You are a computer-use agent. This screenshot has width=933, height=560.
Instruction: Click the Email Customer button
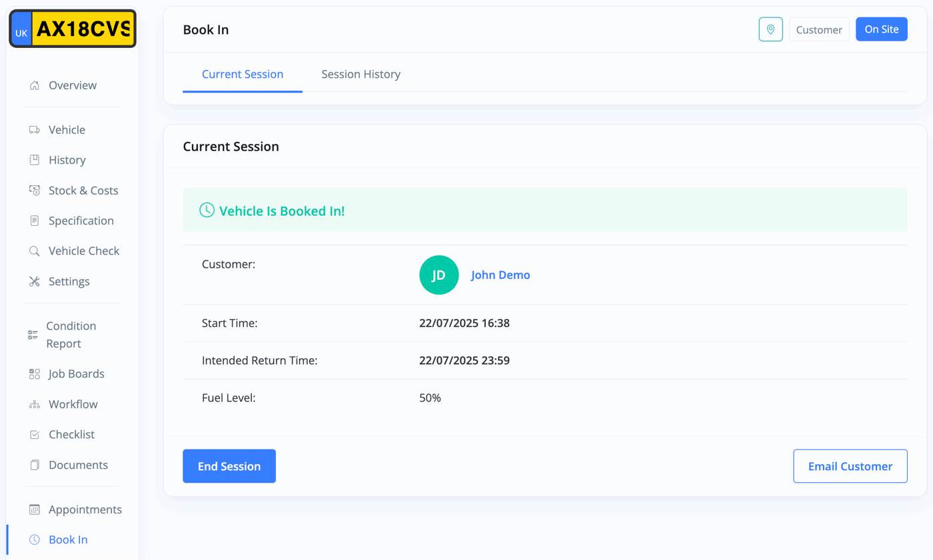pos(850,466)
